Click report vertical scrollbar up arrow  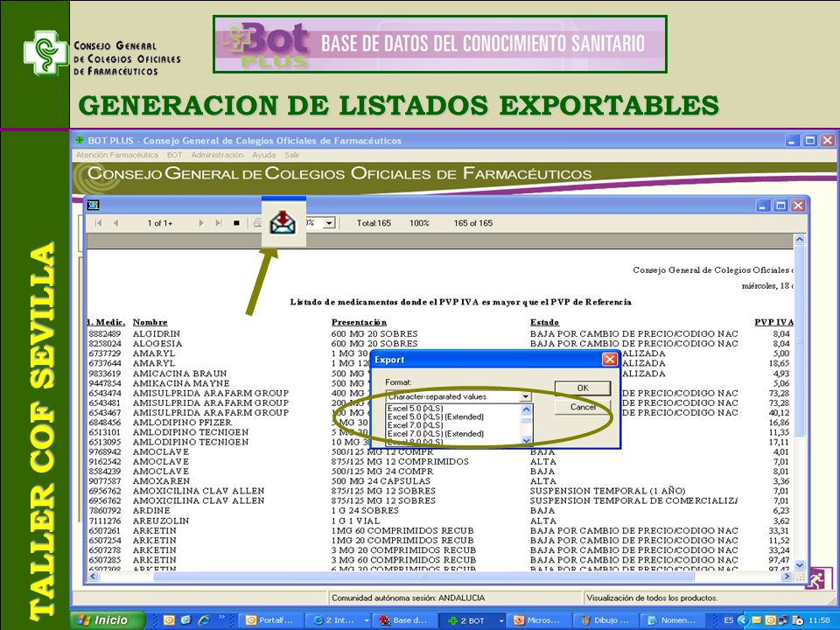point(799,240)
